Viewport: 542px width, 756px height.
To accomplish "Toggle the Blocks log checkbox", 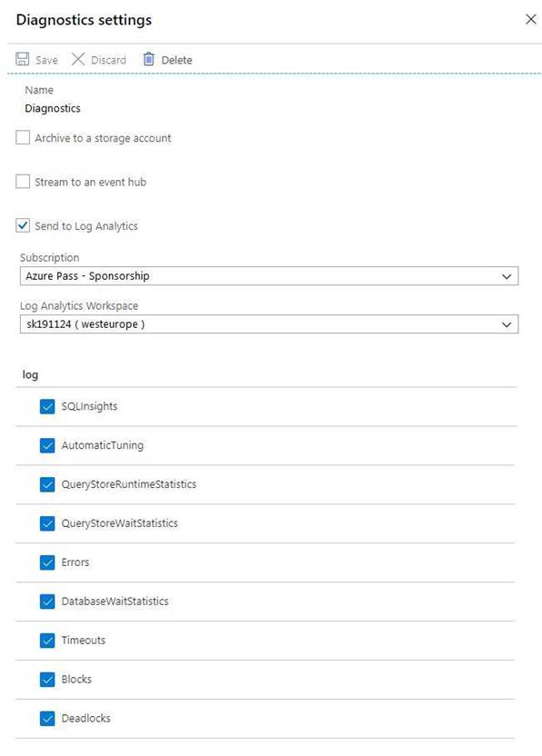I will coord(47,680).
